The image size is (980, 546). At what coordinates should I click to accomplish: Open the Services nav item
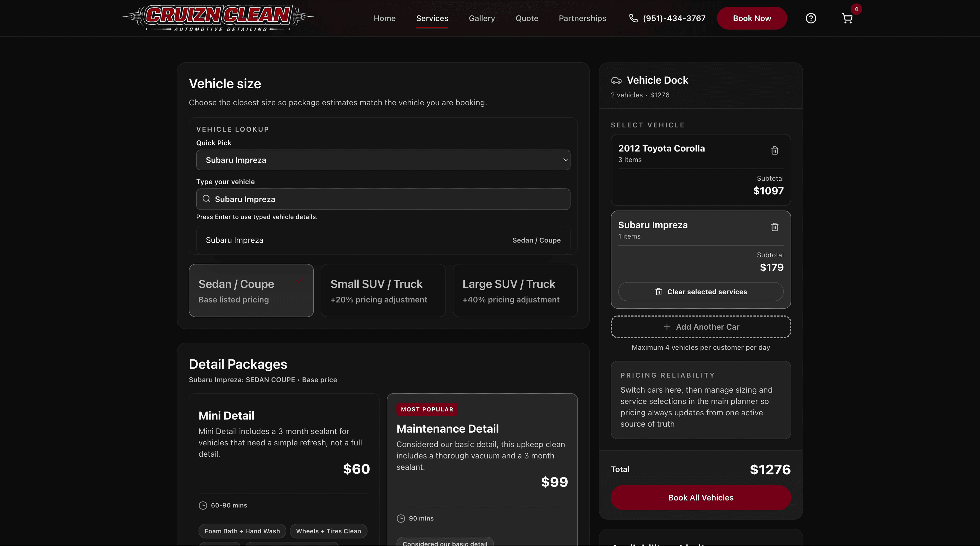[432, 18]
